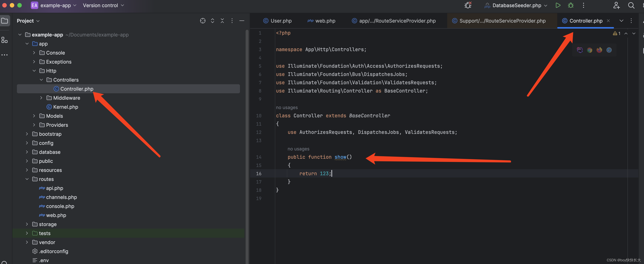
Task: Expand the Exceptions folder
Action: coord(34,62)
